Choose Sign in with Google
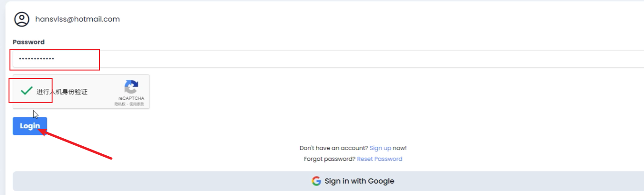 click(353, 181)
